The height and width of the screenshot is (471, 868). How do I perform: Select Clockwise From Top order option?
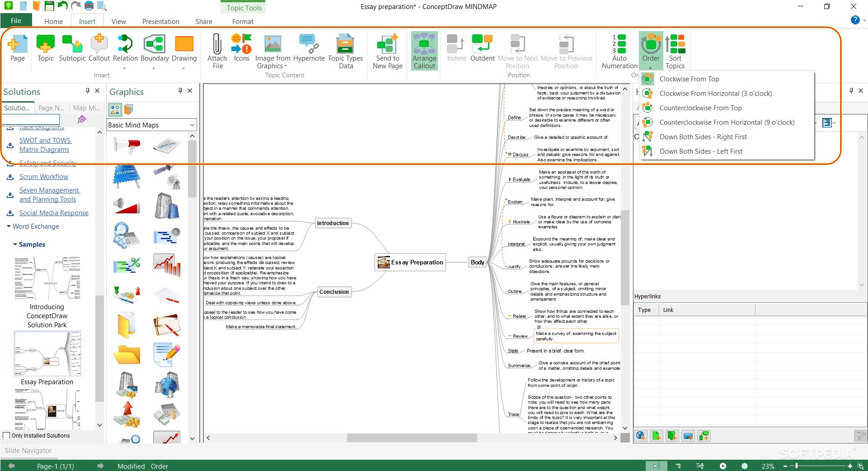(x=727, y=79)
